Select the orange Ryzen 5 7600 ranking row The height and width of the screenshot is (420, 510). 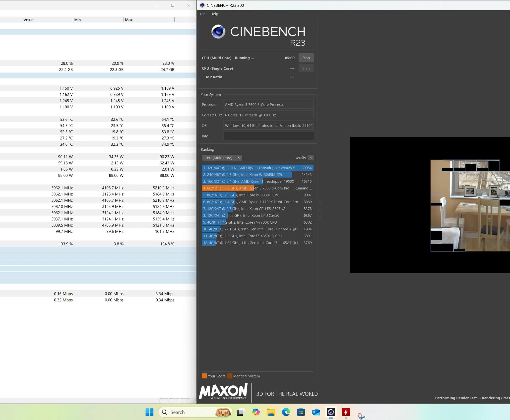[257, 188]
